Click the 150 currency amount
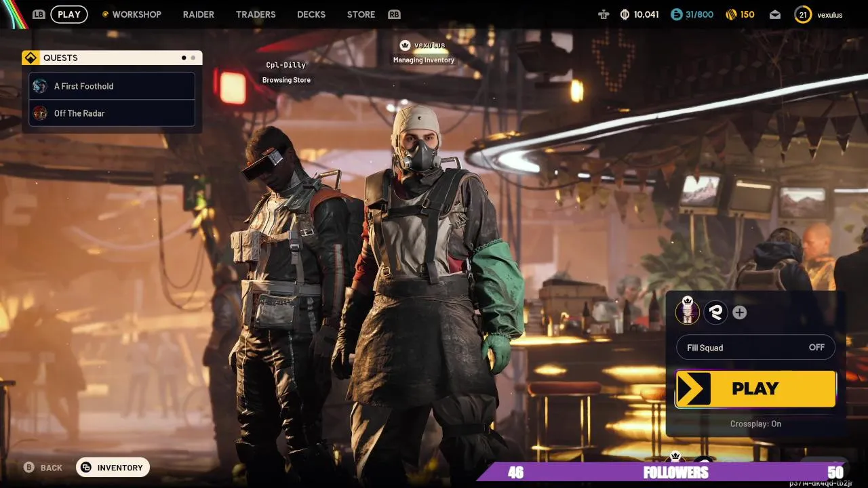Screen dimensions: 868x488 pos(747,14)
